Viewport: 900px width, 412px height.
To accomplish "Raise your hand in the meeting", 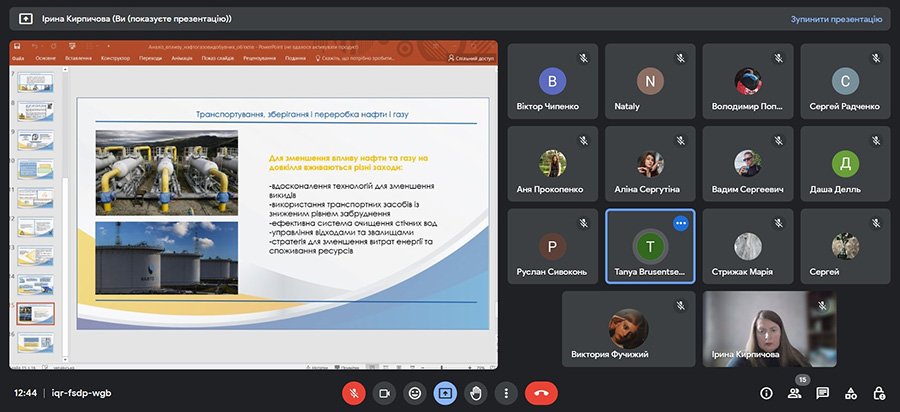I will coord(476,393).
